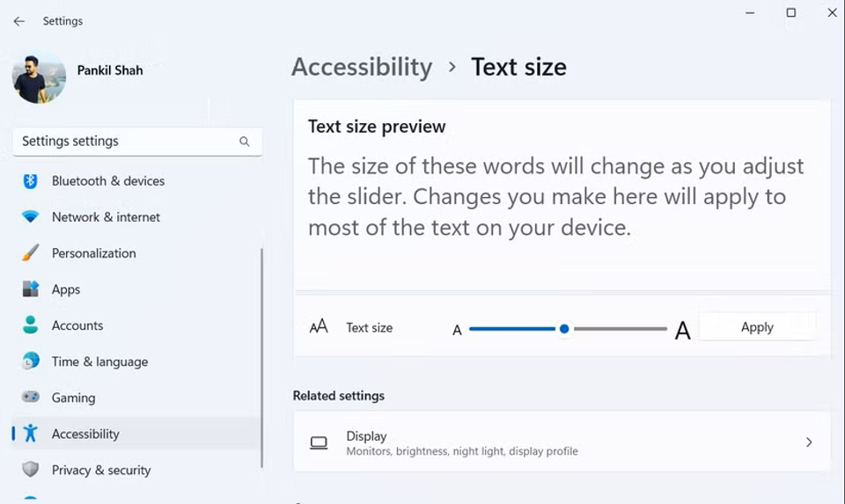This screenshot has width=845, height=504.
Task: Click the Accounts person icon
Action: point(30,325)
